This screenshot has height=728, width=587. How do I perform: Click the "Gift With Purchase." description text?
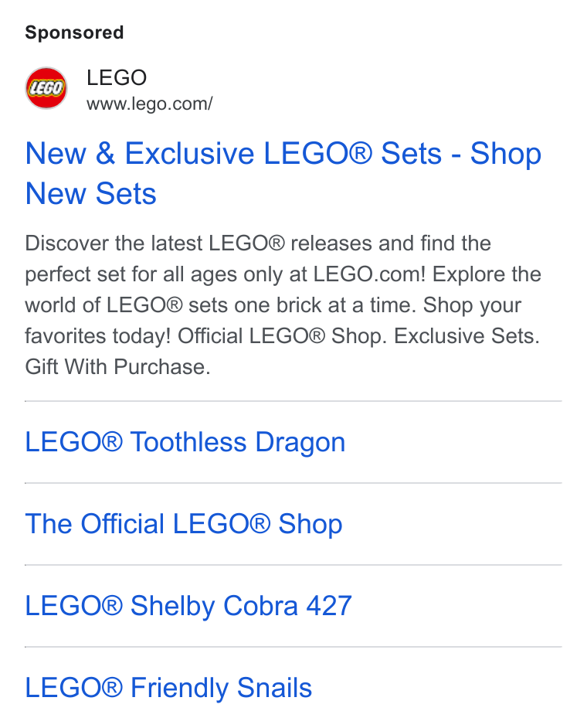click(118, 367)
